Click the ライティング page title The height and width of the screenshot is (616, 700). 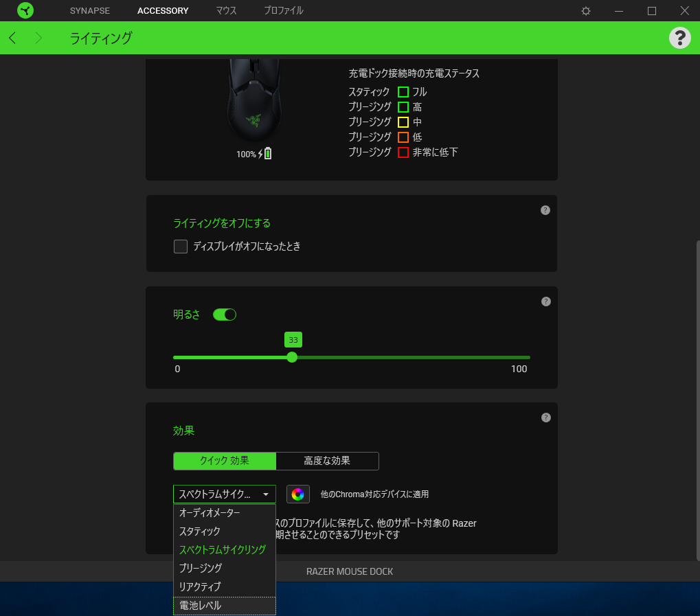[101, 38]
